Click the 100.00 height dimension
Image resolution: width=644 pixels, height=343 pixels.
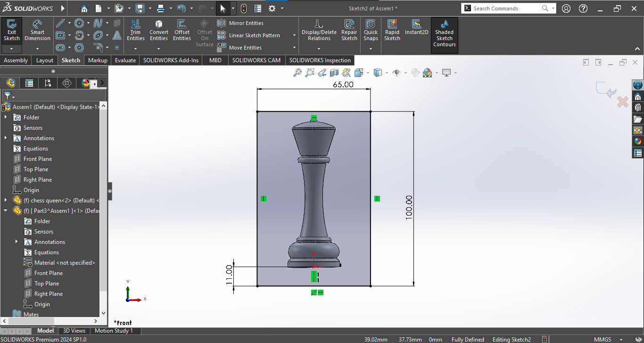coord(409,207)
